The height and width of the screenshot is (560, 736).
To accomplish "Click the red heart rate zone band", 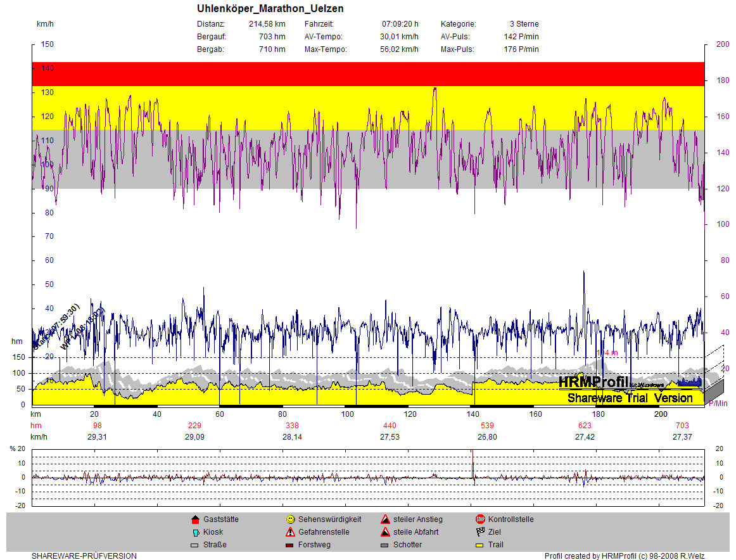I will (x=367, y=74).
